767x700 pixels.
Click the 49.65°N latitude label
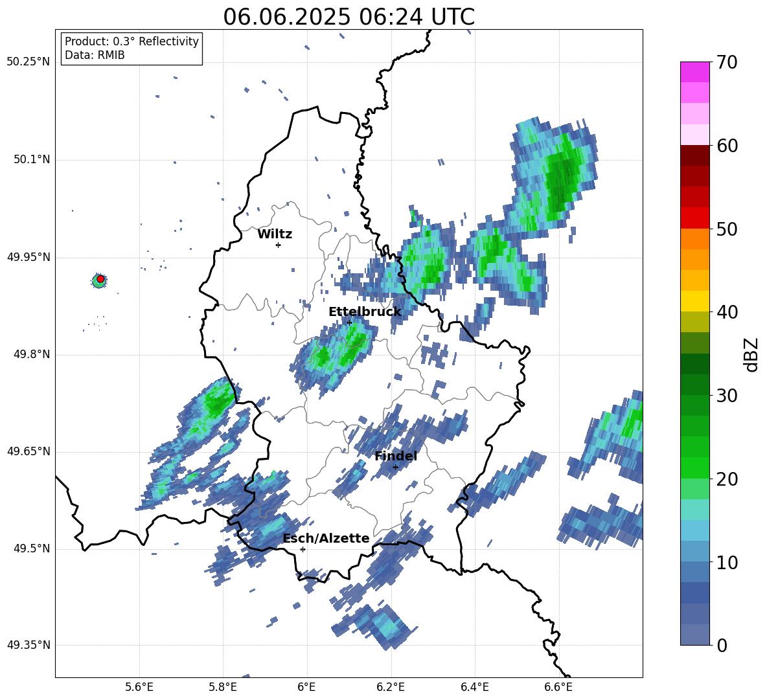click(x=29, y=451)
